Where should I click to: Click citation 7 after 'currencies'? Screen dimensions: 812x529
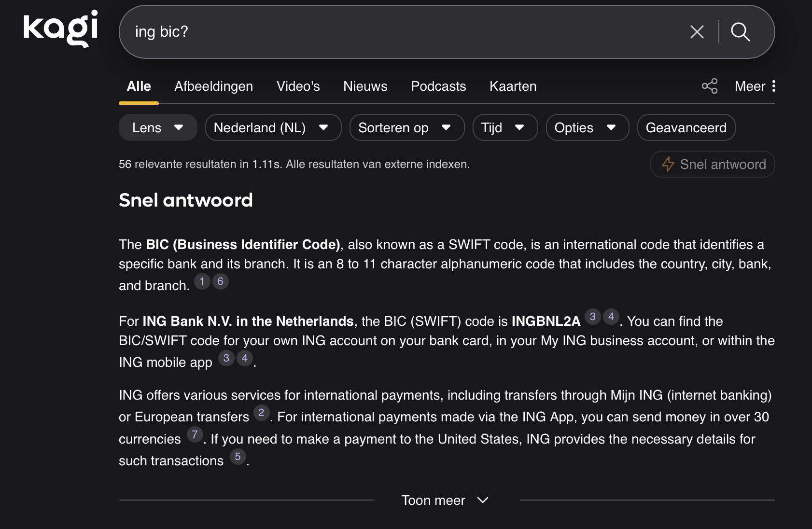click(x=195, y=434)
